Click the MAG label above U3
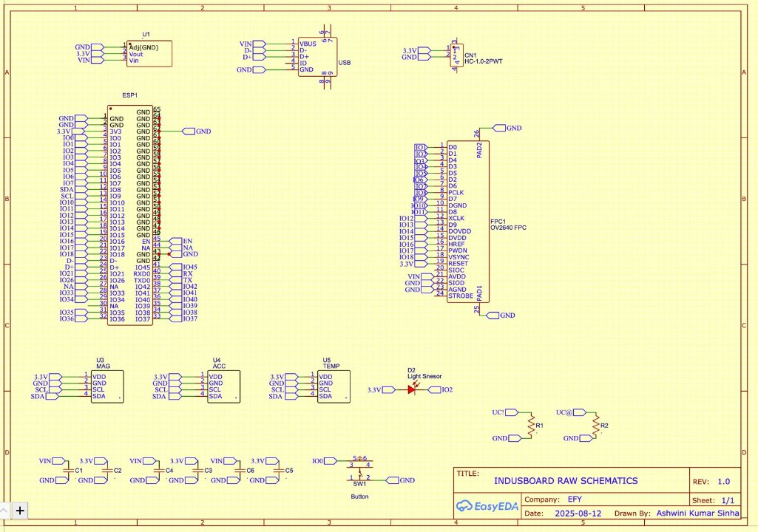This screenshot has height=532, width=758. [103, 366]
